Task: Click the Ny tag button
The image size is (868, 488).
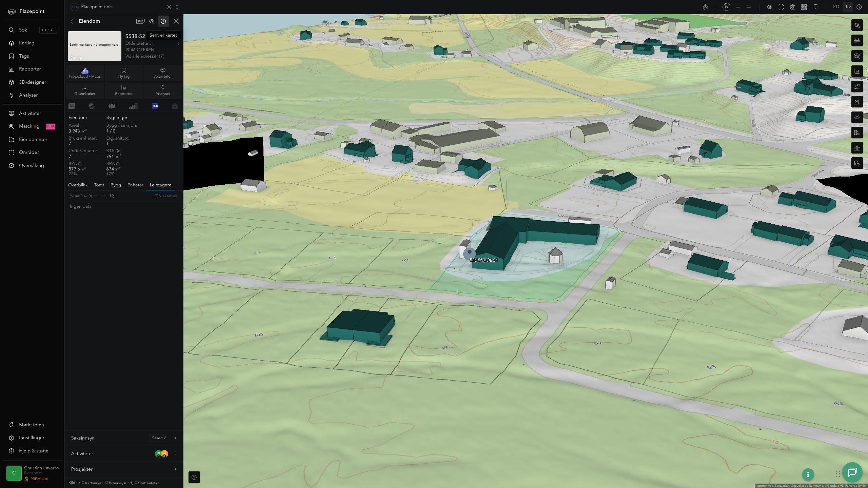Action: click(124, 73)
